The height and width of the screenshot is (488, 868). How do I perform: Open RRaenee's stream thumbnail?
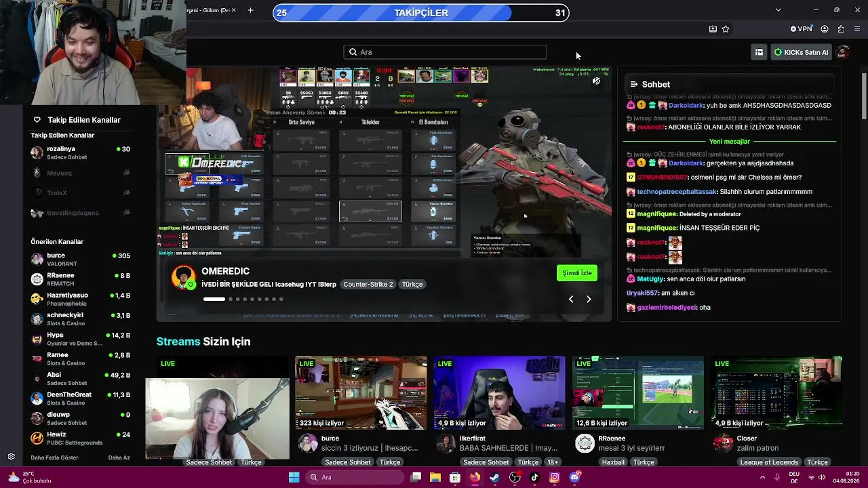(x=637, y=393)
